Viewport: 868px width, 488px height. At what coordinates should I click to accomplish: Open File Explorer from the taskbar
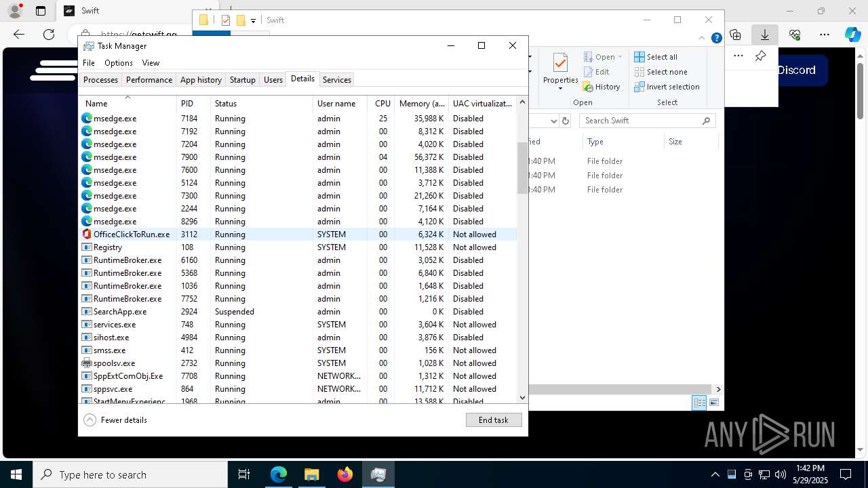coord(311,474)
